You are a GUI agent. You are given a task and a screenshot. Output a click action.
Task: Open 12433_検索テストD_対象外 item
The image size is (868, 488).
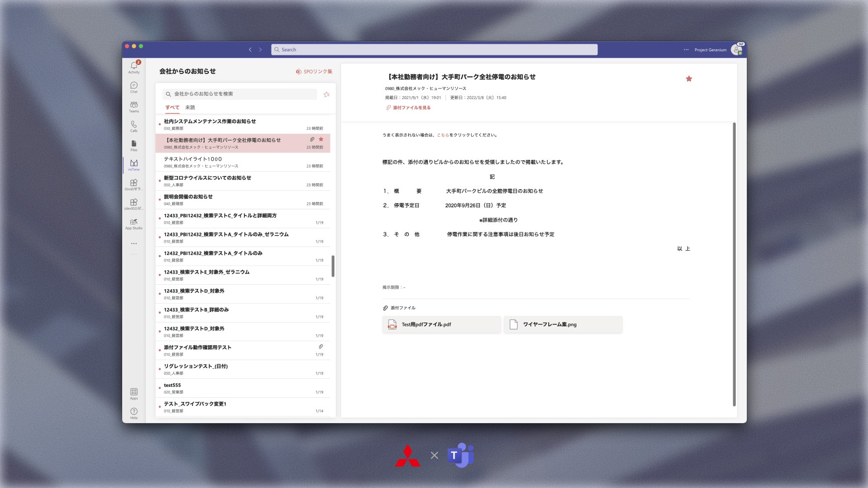point(243,294)
